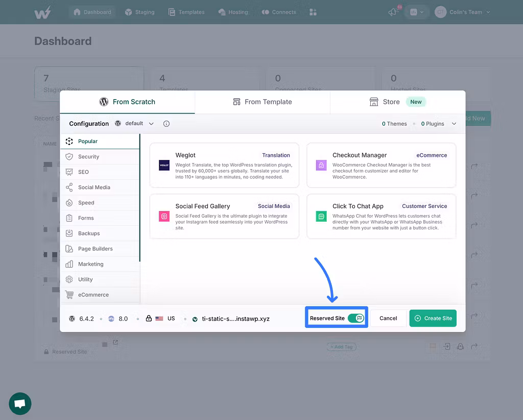Screen dimensions: 523x420
Task: Click the Click To Chat App icon
Action: tap(321, 217)
